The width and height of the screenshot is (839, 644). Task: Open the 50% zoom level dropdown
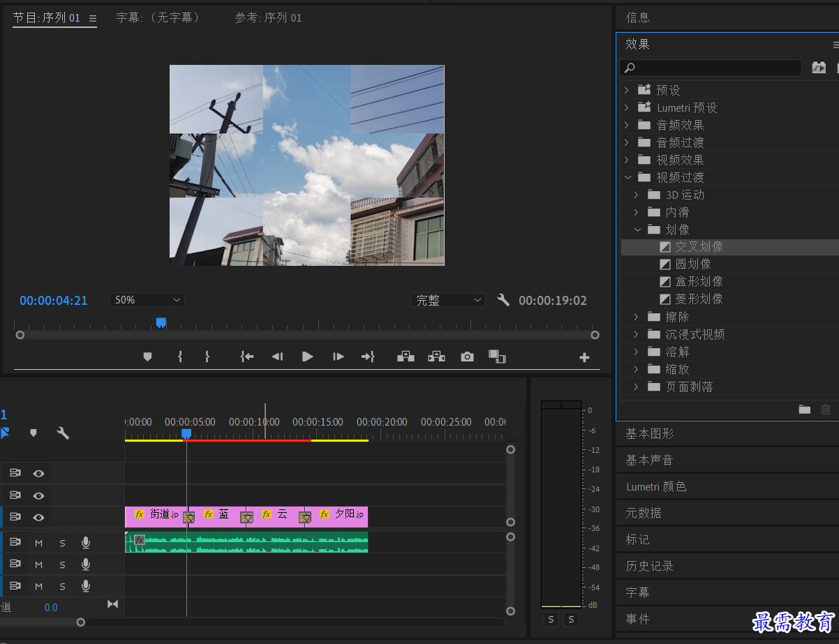pyautogui.click(x=147, y=300)
